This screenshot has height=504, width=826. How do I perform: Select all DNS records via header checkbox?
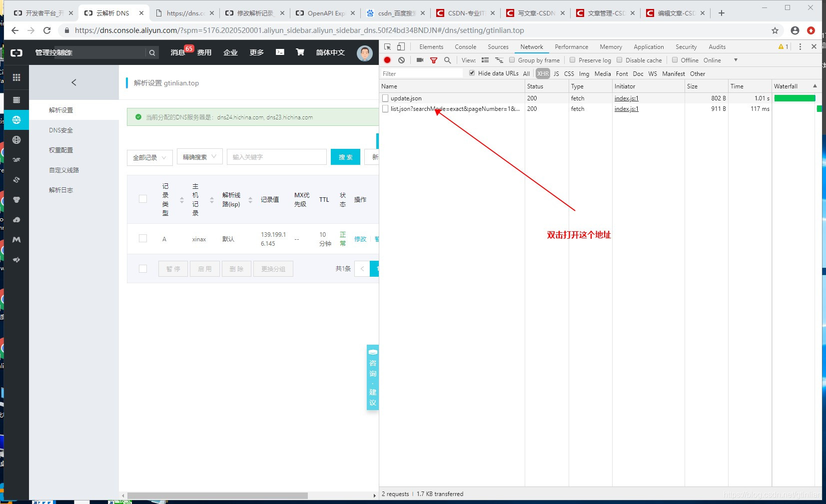point(143,199)
